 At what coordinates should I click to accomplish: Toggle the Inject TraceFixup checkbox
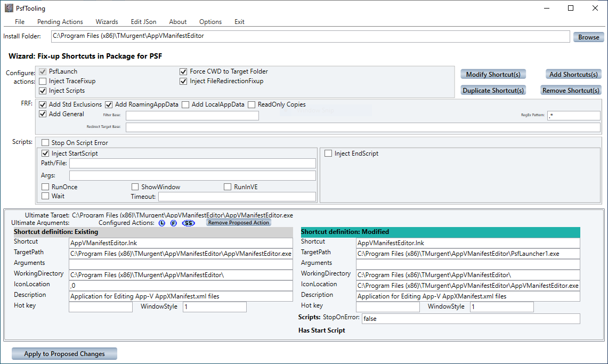[43, 81]
